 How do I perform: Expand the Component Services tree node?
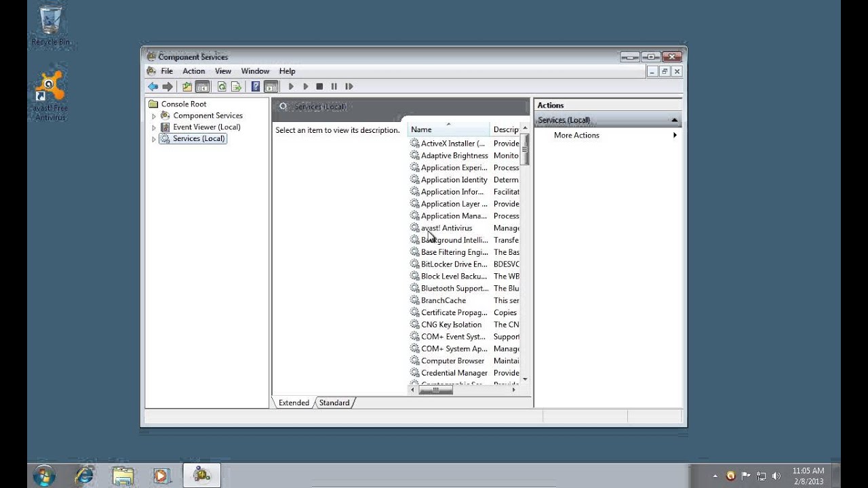pyautogui.click(x=154, y=116)
